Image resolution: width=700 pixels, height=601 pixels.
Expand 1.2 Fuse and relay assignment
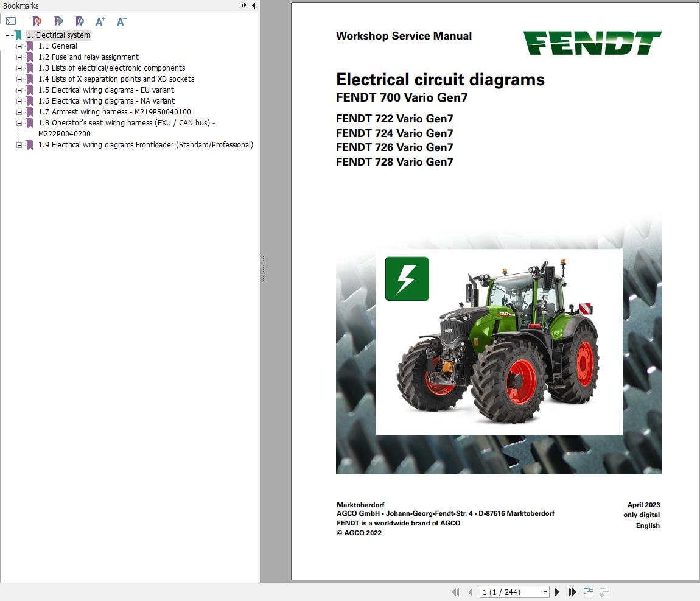click(x=19, y=57)
